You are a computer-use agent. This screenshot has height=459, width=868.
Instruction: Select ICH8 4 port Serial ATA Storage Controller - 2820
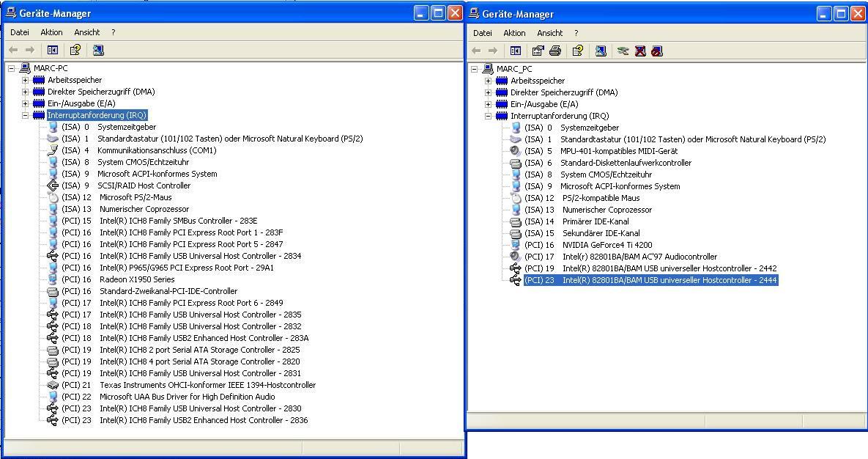tap(180, 361)
